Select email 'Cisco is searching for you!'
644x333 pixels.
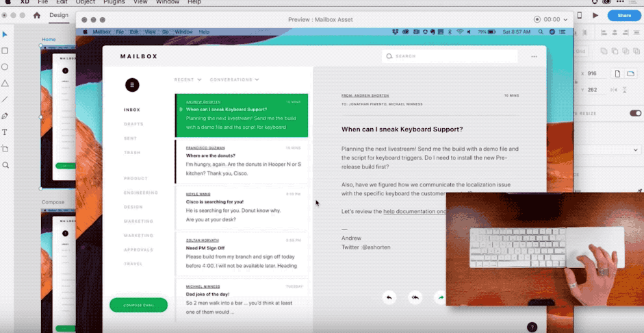pyautogui.click(x=242, y=208)
